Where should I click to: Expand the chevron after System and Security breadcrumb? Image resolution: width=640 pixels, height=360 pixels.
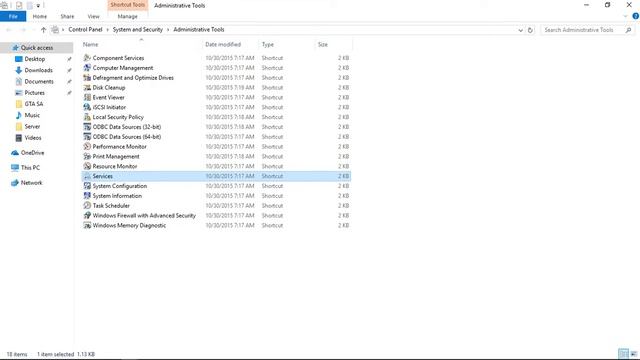tap(168, 30)
